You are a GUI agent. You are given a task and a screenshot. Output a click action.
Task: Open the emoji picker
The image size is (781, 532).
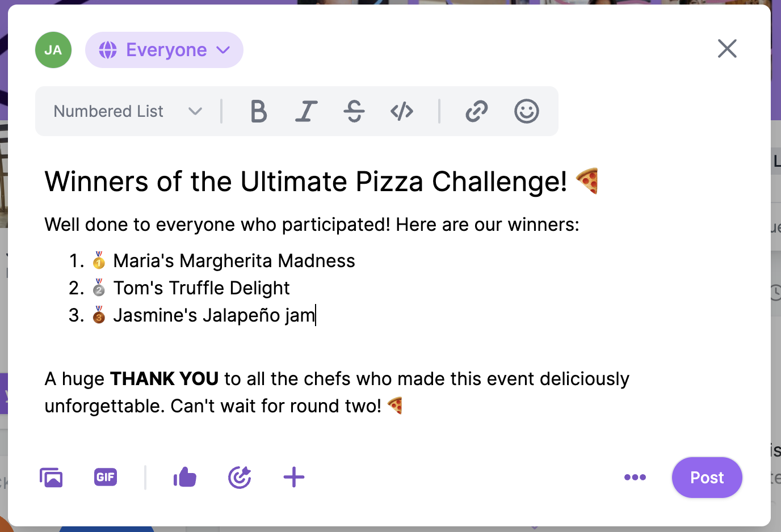click(x=526, y=111)
